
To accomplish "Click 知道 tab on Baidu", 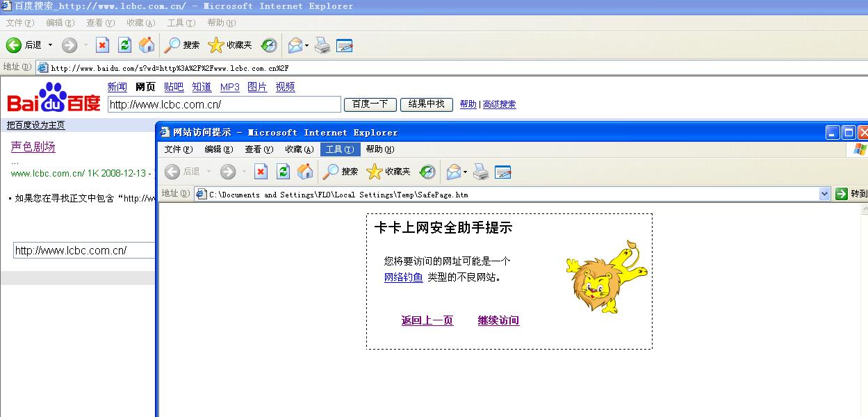I will pyautogui.click(x=202, y=87).
